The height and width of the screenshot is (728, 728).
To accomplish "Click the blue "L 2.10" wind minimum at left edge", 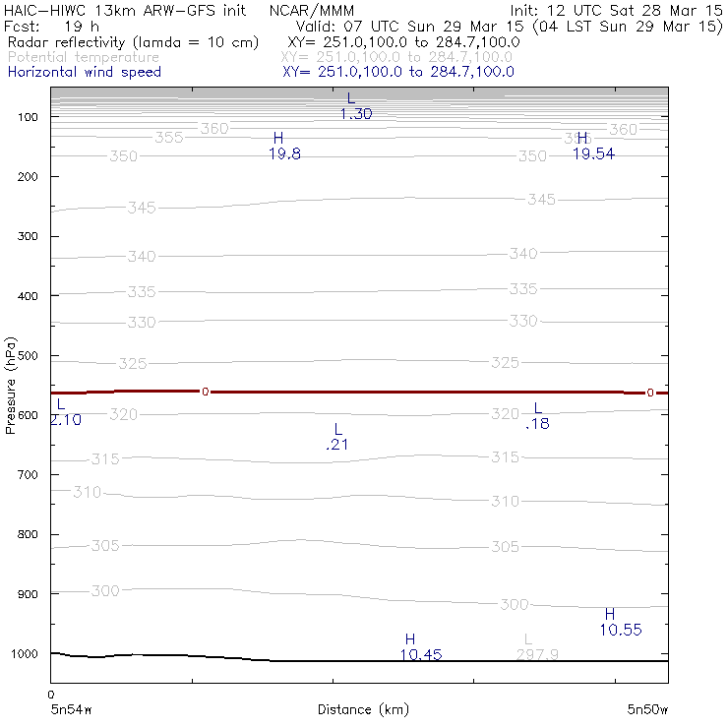I will pyautogui.click(x=66, y=412).
